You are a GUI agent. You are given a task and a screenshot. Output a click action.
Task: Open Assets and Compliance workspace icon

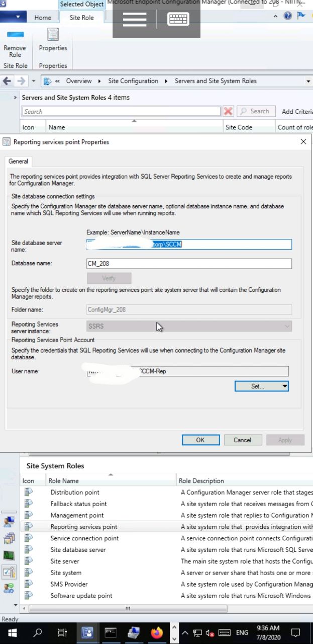click(x=9, y=522)
